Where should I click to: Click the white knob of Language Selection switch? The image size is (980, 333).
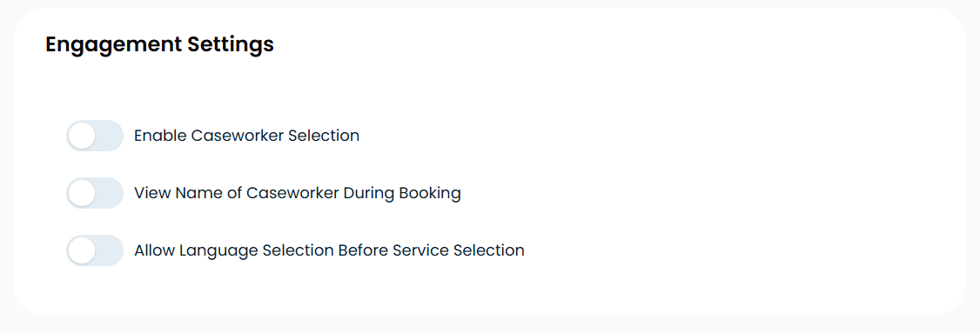pos(81,250)
